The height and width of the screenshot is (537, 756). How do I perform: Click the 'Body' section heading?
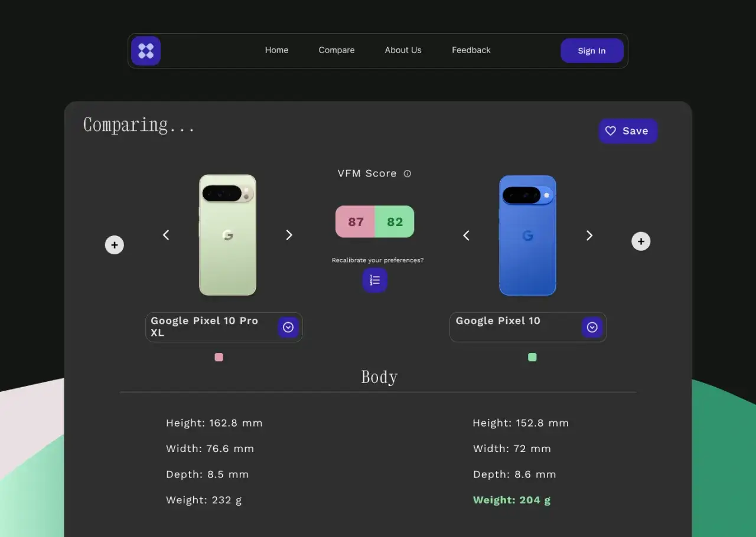(x=379, y=377)
